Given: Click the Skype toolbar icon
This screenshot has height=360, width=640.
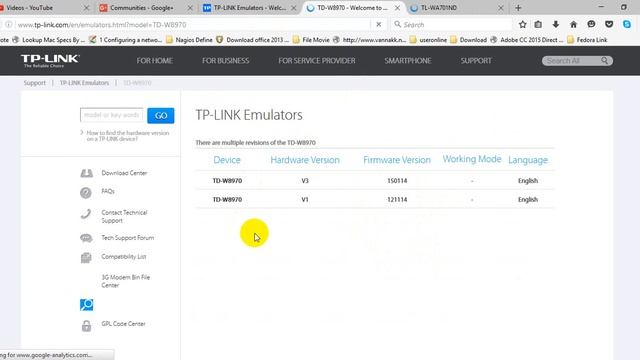Looking at the screenshot, I should 627,24.
